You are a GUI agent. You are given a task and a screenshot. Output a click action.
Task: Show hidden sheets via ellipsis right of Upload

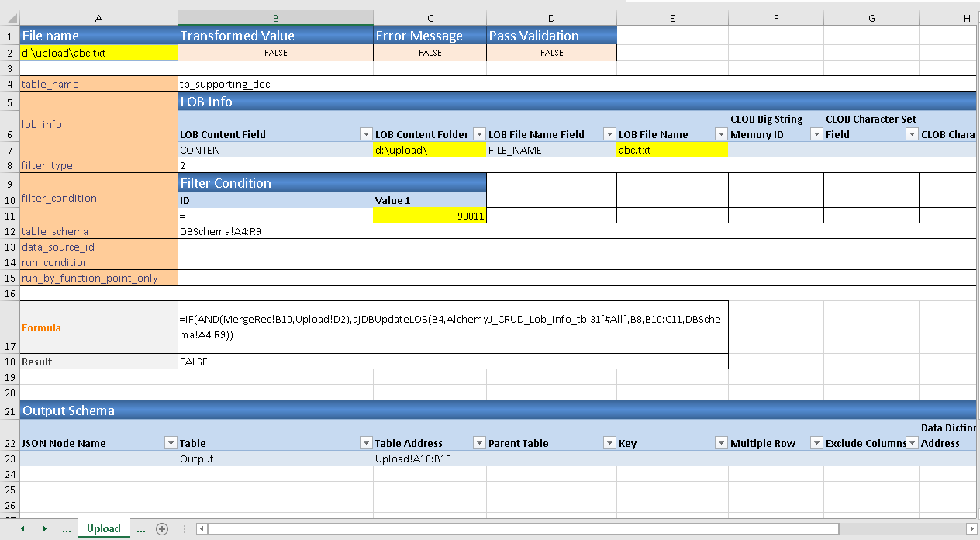tap(141, 528)
